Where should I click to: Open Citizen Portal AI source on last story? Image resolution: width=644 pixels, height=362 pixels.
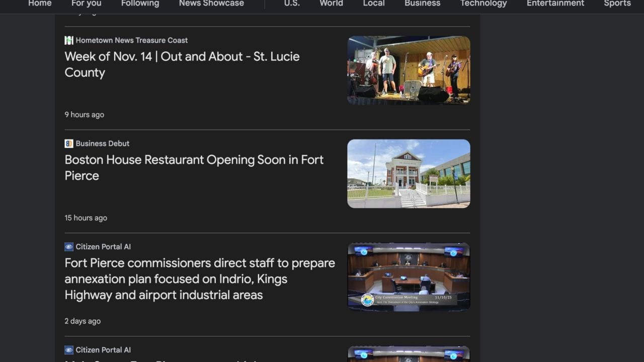pos(103,350)
